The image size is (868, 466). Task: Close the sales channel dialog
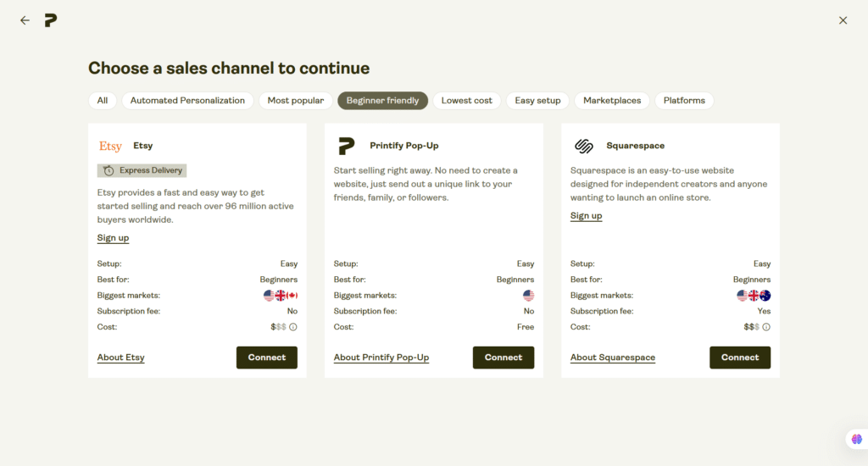tap(843, 20)
